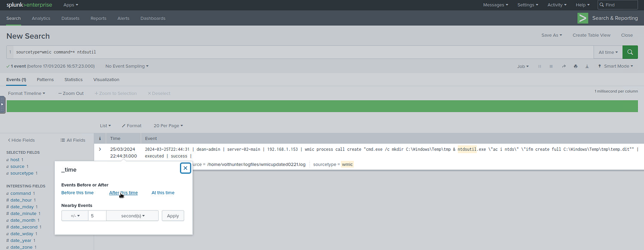644x250 pixels.
Task: Select the sourcetype field
Action: 22,173
